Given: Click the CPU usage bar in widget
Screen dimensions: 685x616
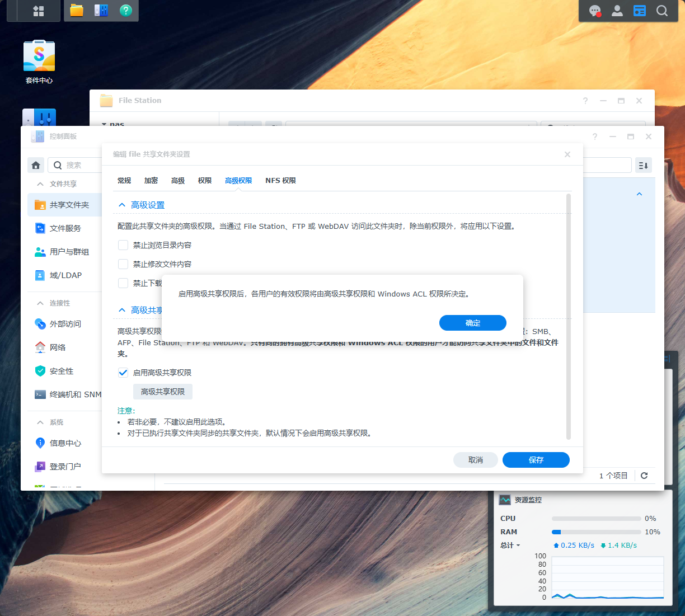Looking at the screenshot, I should pyautogui.click(x=597, y=519).
